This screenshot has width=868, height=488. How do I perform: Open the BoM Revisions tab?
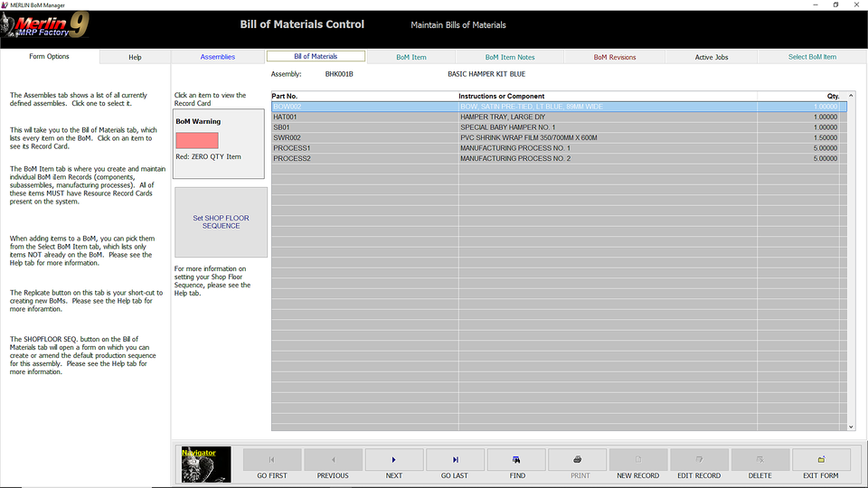(615, 57)
